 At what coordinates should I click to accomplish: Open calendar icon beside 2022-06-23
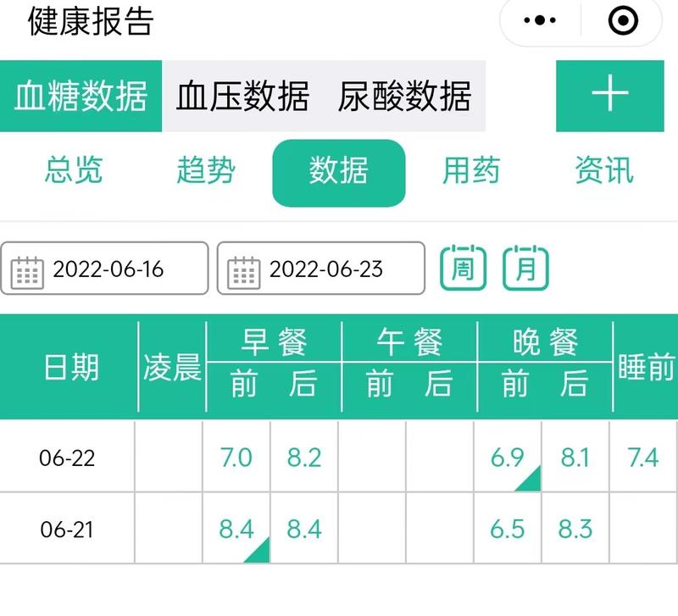[x=243, y=272]
